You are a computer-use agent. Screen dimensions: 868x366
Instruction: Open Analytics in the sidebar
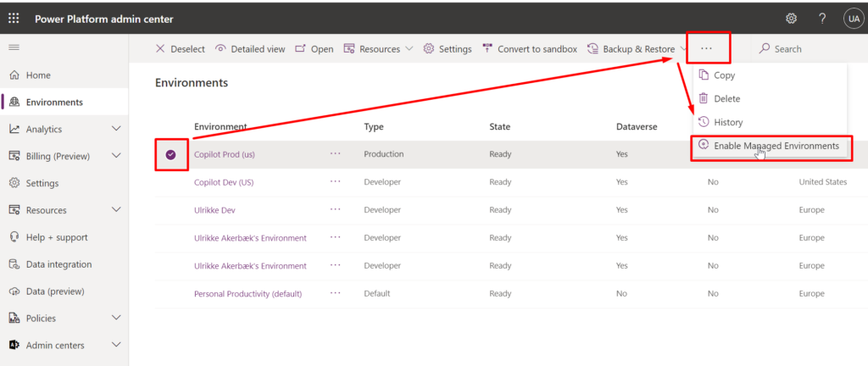44,129
